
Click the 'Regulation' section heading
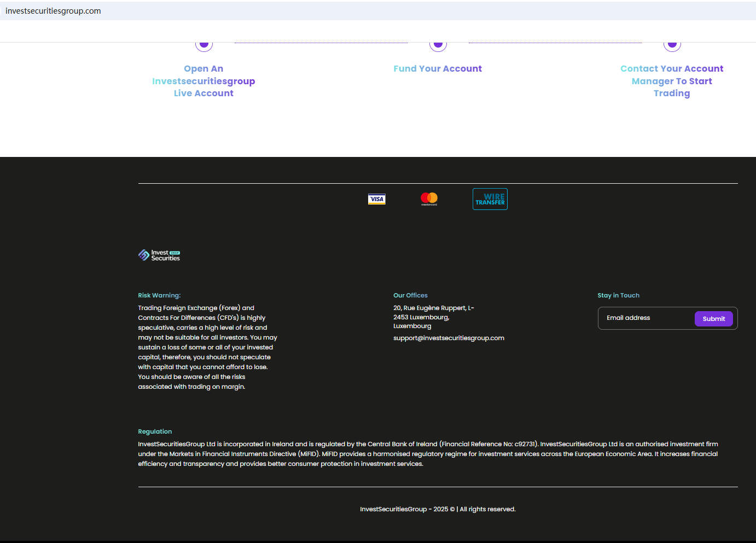pyautogui.click(x=155, y=431)
